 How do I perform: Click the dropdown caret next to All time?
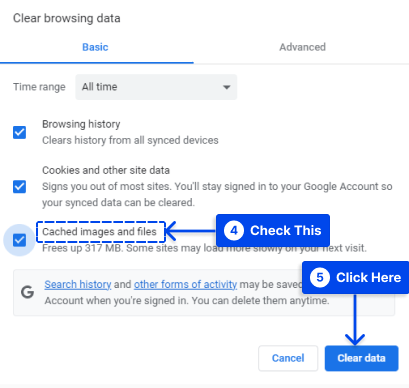227,87
